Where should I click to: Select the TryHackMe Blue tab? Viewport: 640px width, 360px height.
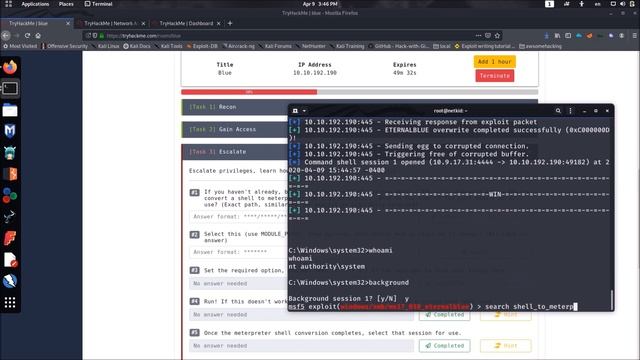click(x=36, y=23)
